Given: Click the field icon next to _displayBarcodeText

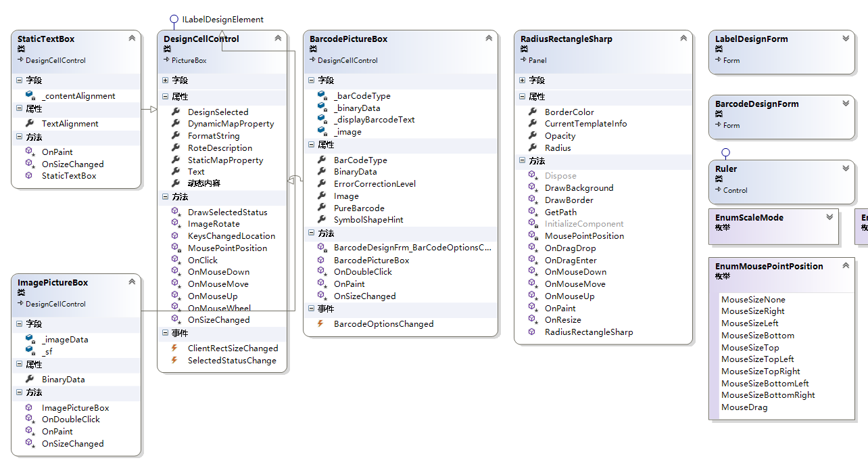Looking at the screenshot, I should click(322, 120).
